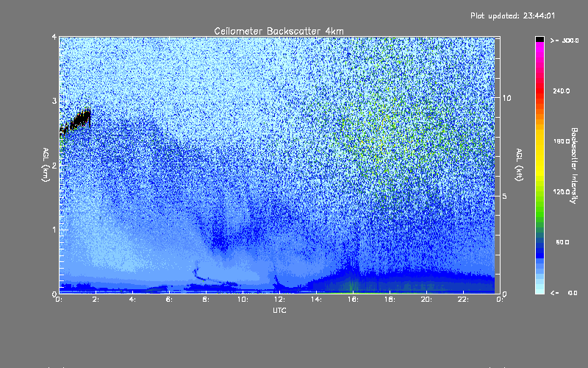Click the '1' label on the km axis
Image resolution: width=588 pixels, height=368 pixels.
tap(54, 230)
